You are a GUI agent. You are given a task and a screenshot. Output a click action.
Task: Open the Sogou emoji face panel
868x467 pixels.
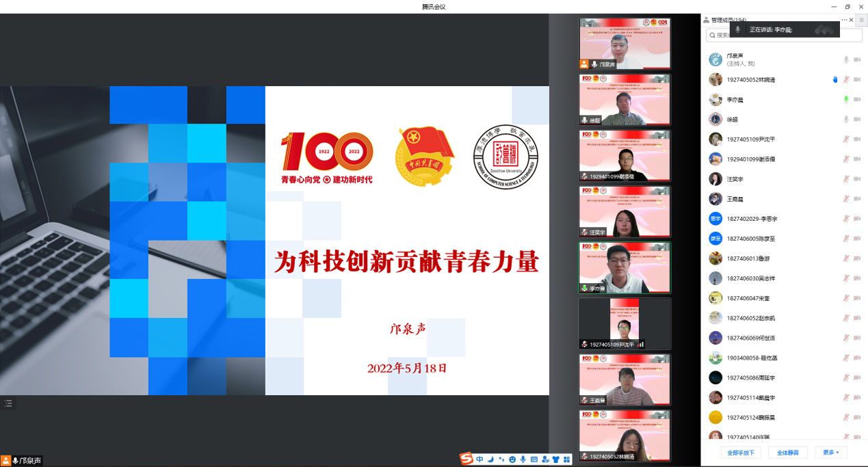pyautogui.click(x=512, y=459)
